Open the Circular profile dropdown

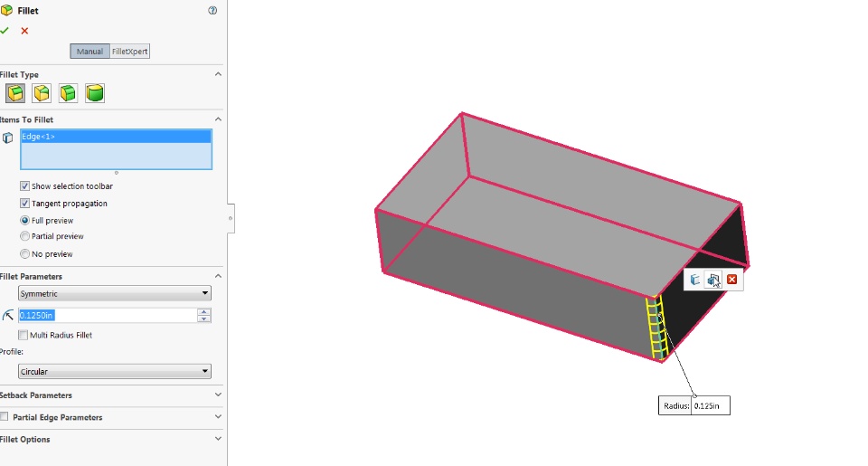click(115, 371)
